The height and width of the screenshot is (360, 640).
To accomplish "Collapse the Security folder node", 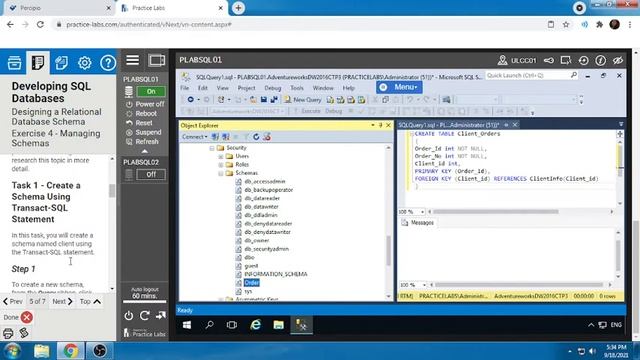I will pos(212,148).
